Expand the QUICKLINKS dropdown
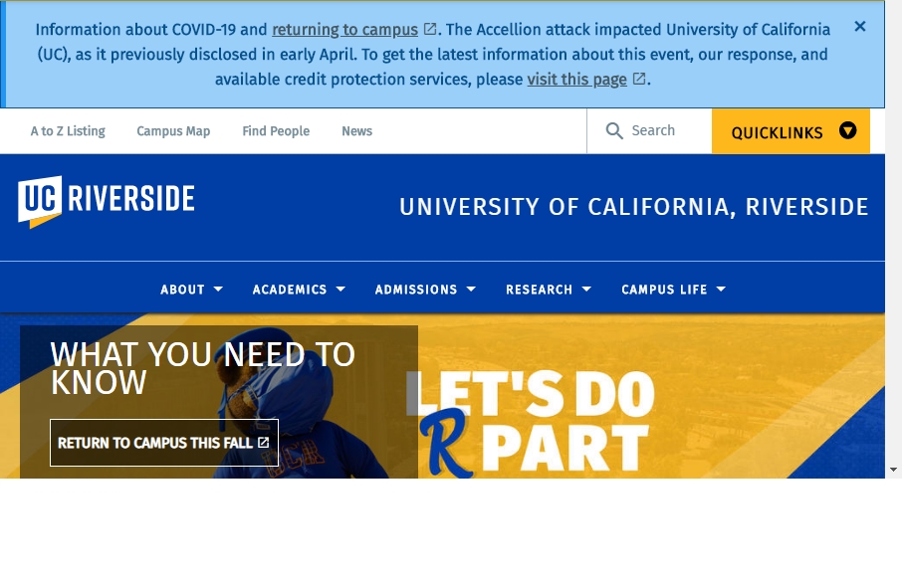 (790, 131)
